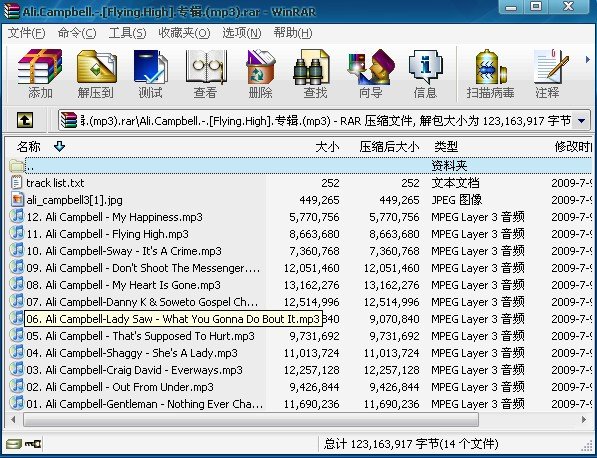597x458 pixels.
Task: Open the 选项(N) menu
Action: click(x=242, y=33)
